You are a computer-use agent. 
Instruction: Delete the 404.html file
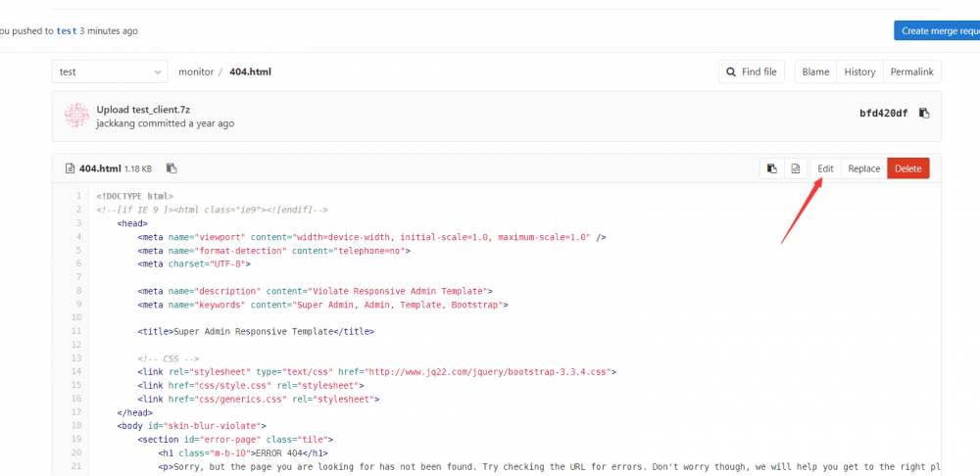tap(908, 168)
